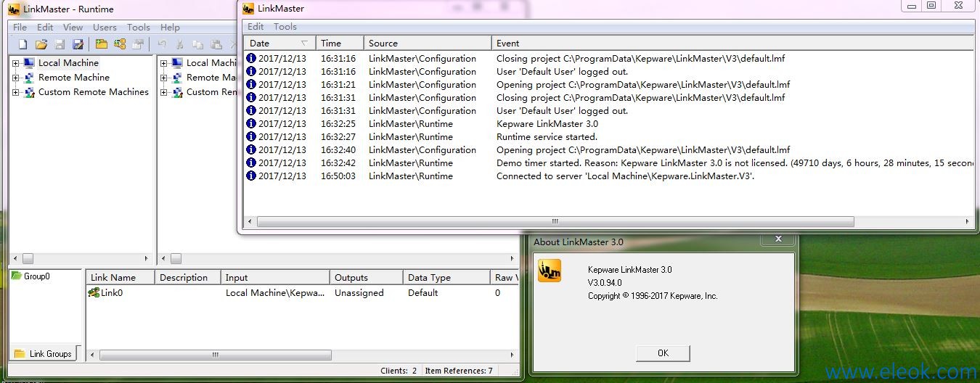Expand Remote Machine in second tree pane

pos(164,78)
